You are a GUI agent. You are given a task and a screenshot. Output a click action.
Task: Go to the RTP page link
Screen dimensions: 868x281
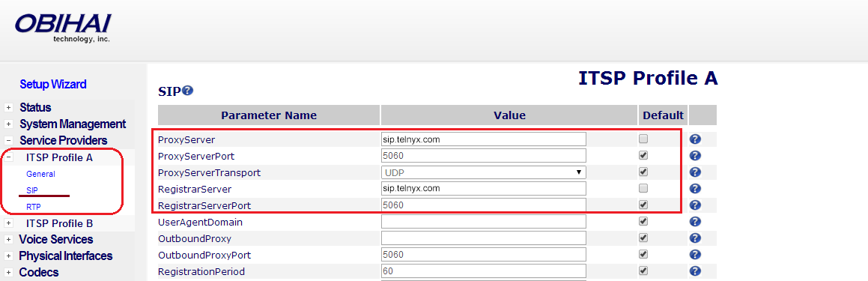tap(33, 207)
